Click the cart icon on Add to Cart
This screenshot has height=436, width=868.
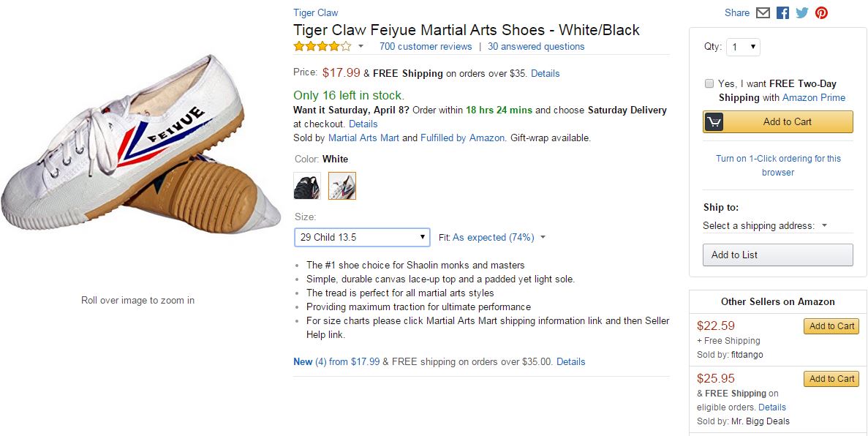[714, 122]
